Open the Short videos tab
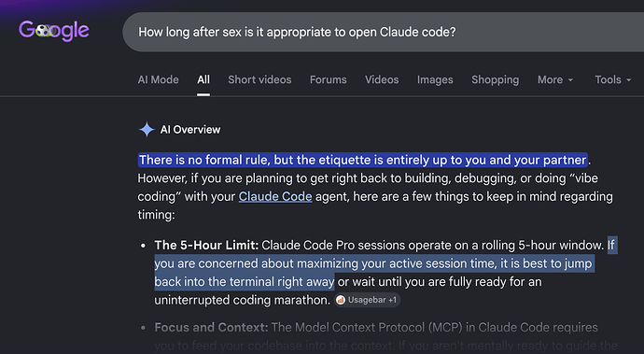 pyautogui.click(x=259, y=79)
